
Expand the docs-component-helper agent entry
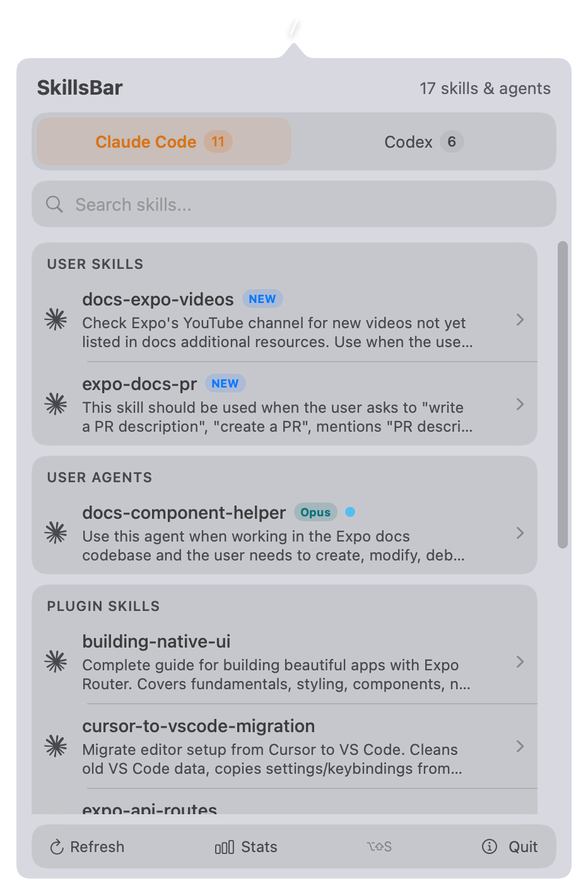(520, 533)
